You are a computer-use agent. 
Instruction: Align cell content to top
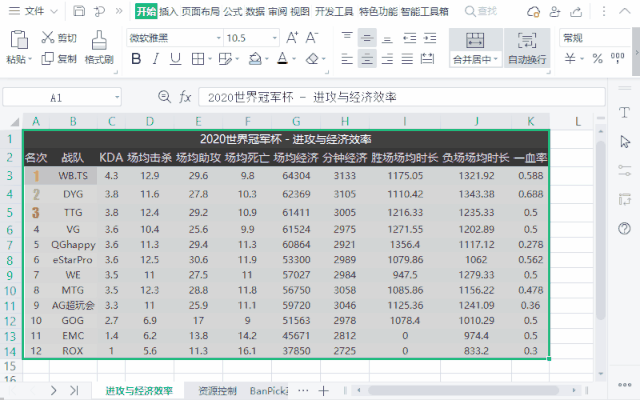[347, 37]
